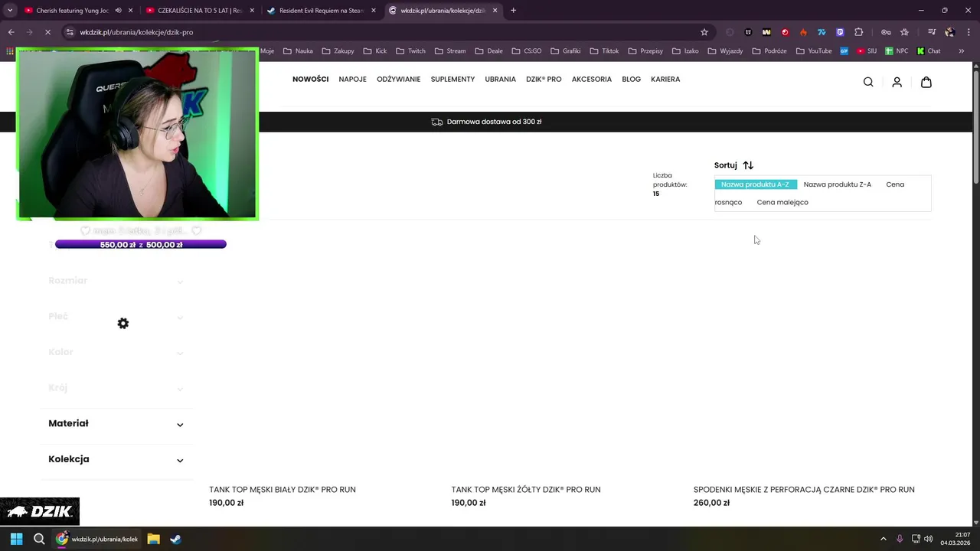Open the NAPOJE menu
Viewport: 980px width, 551px height.
click(x=352, y=79)
